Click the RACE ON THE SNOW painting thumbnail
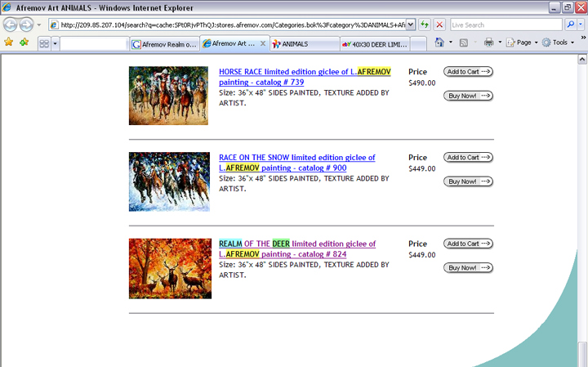 170,181
